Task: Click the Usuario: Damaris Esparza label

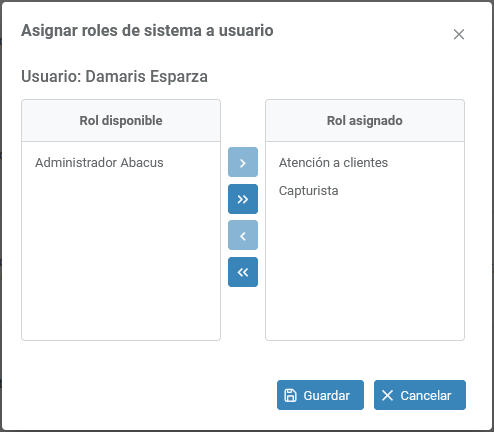Action: [114, 76]
